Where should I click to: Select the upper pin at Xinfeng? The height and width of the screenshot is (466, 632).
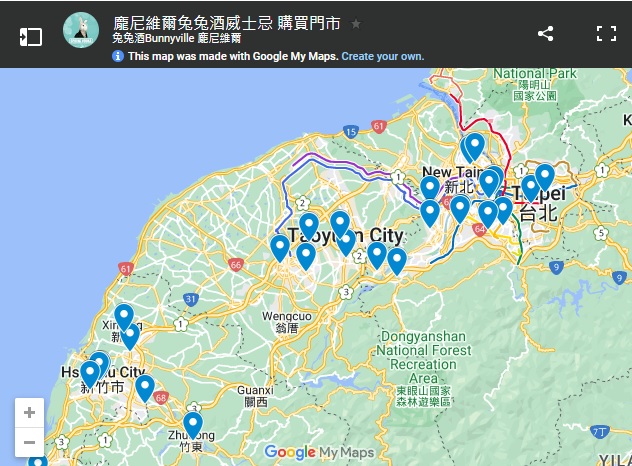124,316
